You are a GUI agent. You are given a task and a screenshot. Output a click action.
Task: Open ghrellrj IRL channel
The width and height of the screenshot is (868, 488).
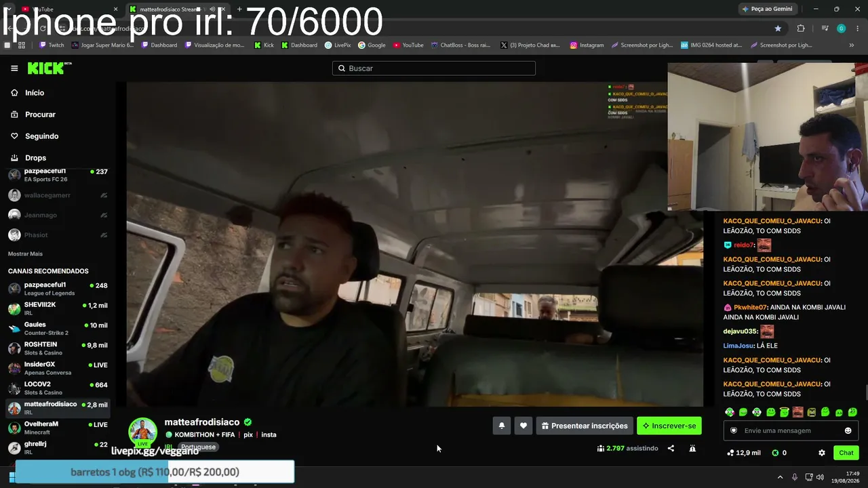(x=58, y=447)
